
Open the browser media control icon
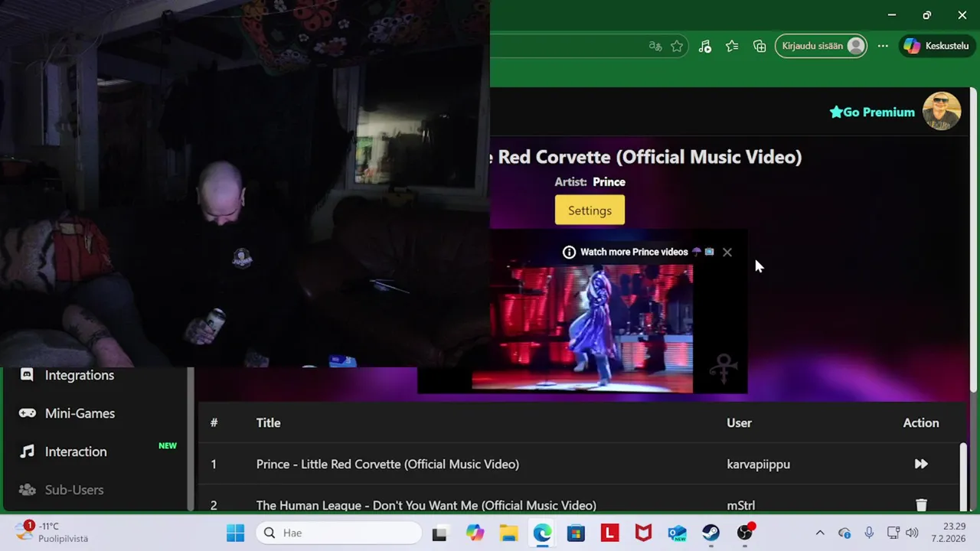[705, 46]
